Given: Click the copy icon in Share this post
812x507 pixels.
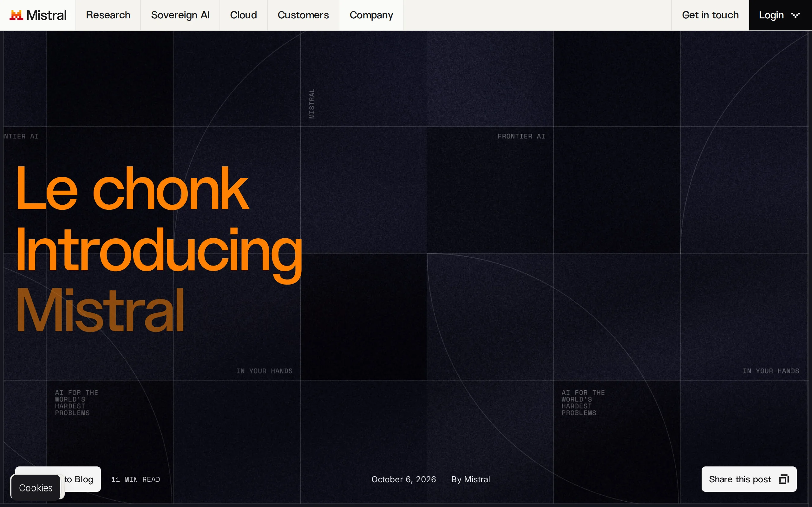Looking at the screenshot, I should point(784,479).
